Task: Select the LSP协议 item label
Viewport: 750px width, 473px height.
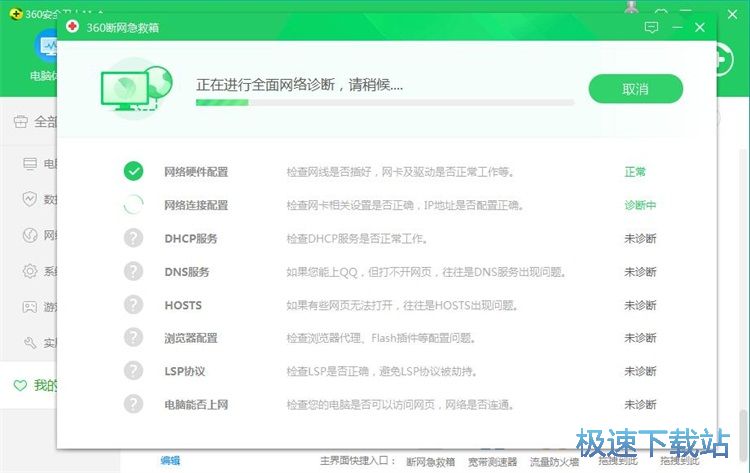Action: [x=185, y=371]
